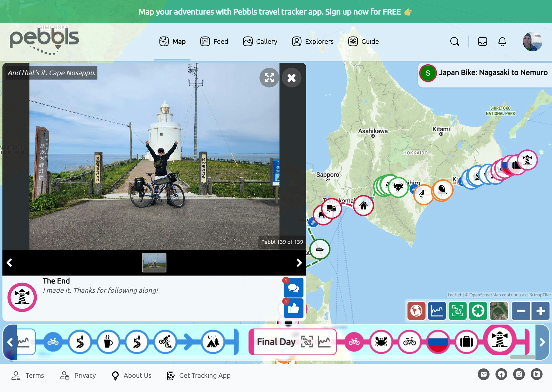Click the search magnifier icon
Screen dimensions: 552x392
coord(455,41)
